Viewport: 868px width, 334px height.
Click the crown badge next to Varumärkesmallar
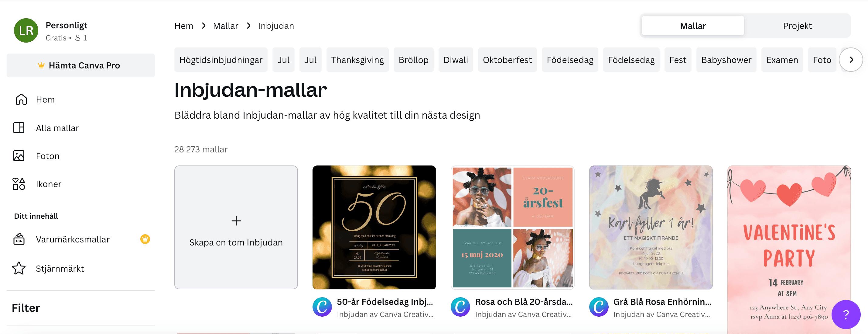point(145,239)
